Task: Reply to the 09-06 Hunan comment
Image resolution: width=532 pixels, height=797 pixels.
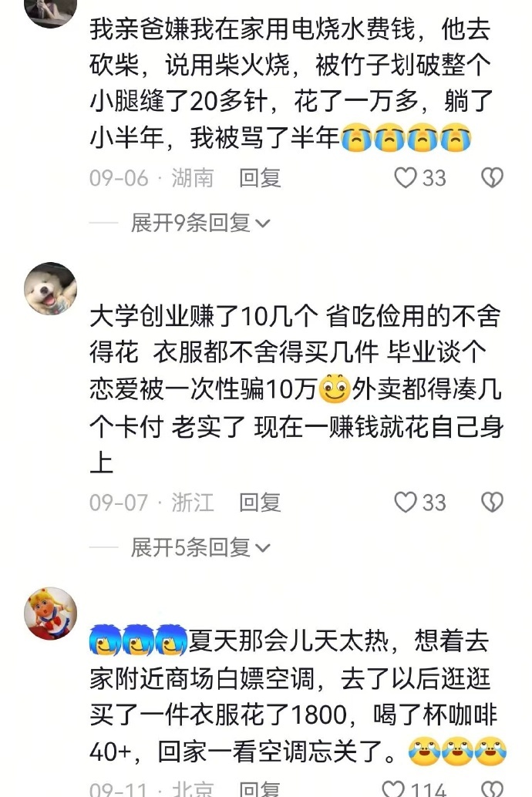Action: [260, 178]
